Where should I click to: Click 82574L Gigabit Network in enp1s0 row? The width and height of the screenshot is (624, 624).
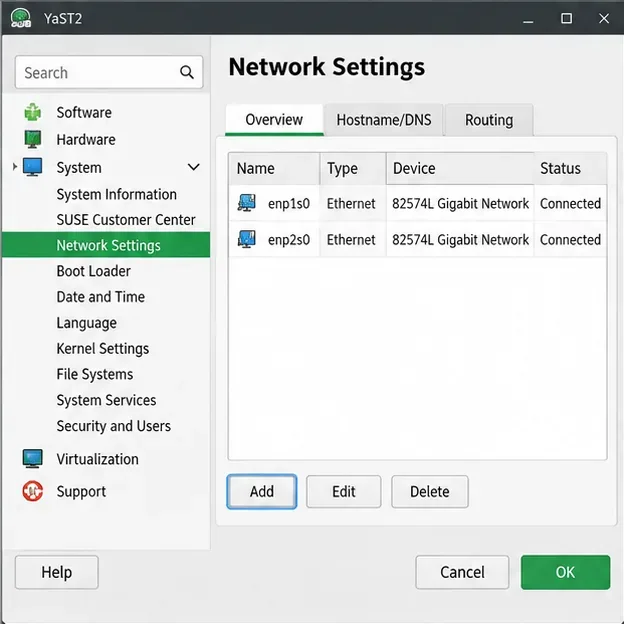460,203
